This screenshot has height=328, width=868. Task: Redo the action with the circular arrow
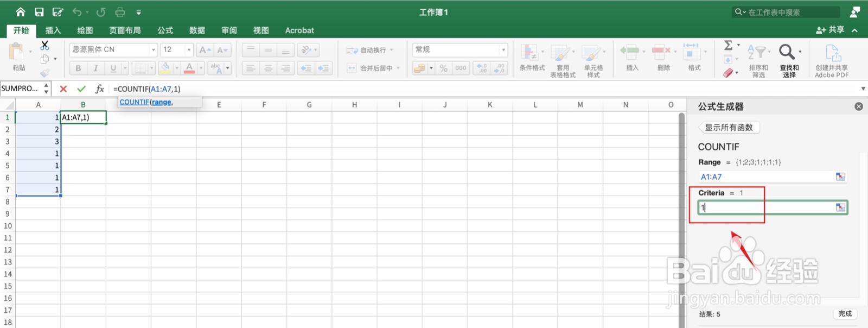101,12
